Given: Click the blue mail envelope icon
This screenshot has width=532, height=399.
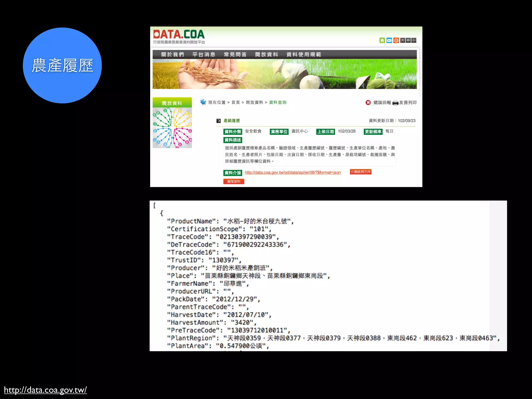Looking at the screenshot, I should pyautogui.click(x=389, y=40).
